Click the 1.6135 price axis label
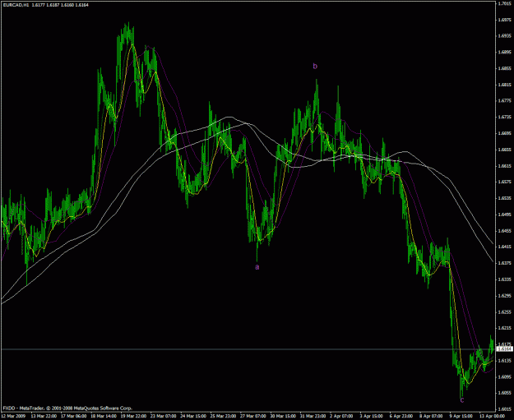 (x=504, y=361)
